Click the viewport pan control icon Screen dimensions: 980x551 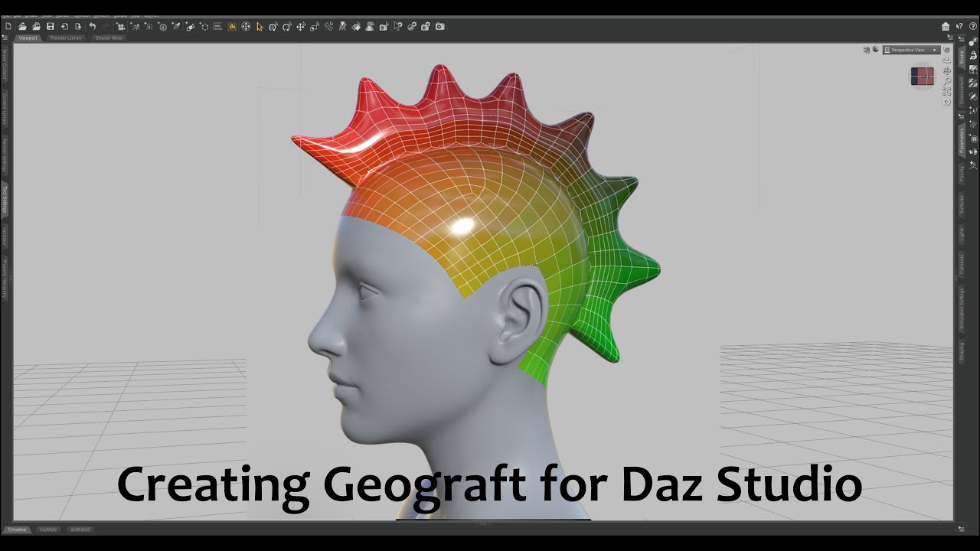[x=946, y=70]
